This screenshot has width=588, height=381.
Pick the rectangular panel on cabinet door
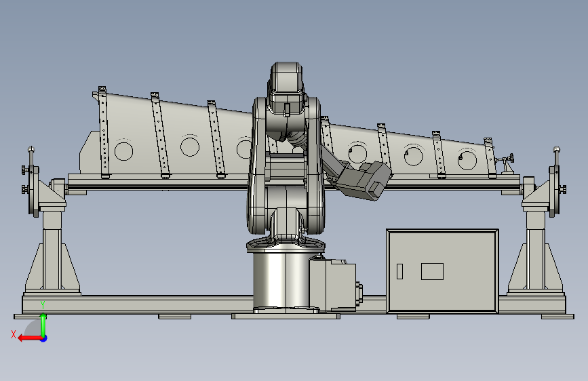point(433,271)
